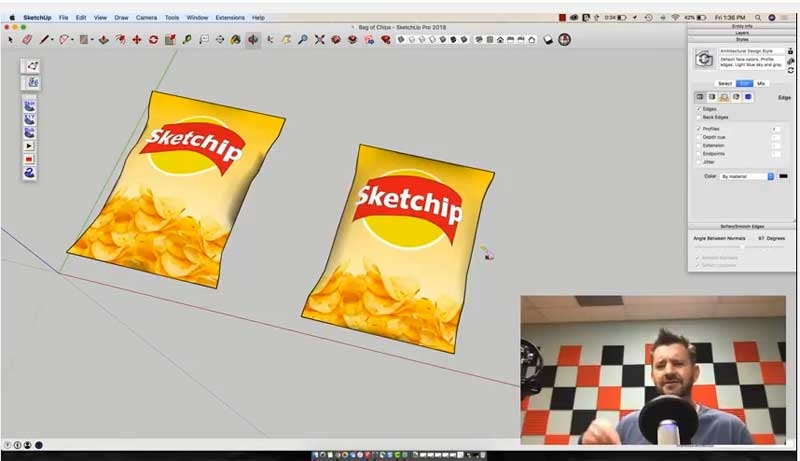Switch to the Select tab in Styles
This screenshot has width=800, height=461.
(725, 83)
